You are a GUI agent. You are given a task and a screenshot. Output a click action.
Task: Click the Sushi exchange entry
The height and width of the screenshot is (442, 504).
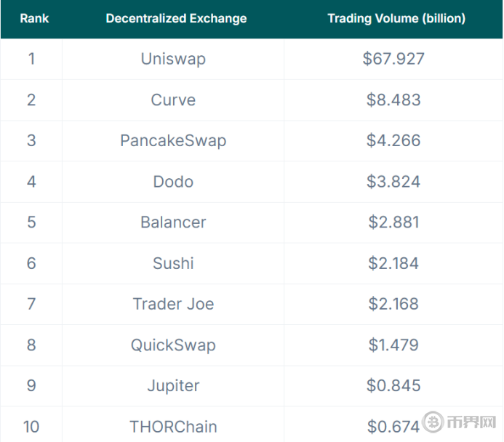pos(173,262)
